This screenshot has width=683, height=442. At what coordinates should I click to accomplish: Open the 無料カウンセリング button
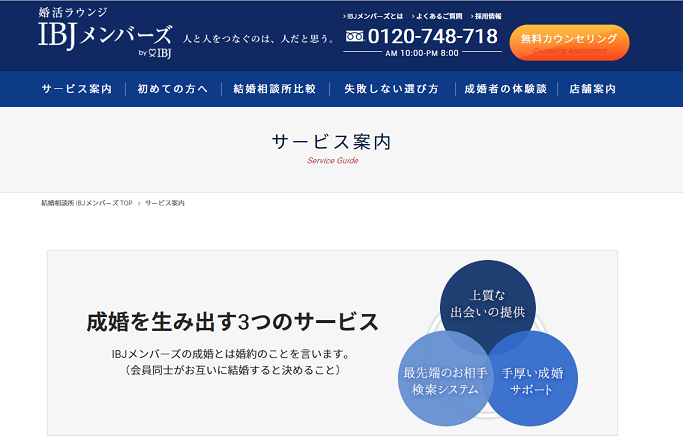[569, 43]
